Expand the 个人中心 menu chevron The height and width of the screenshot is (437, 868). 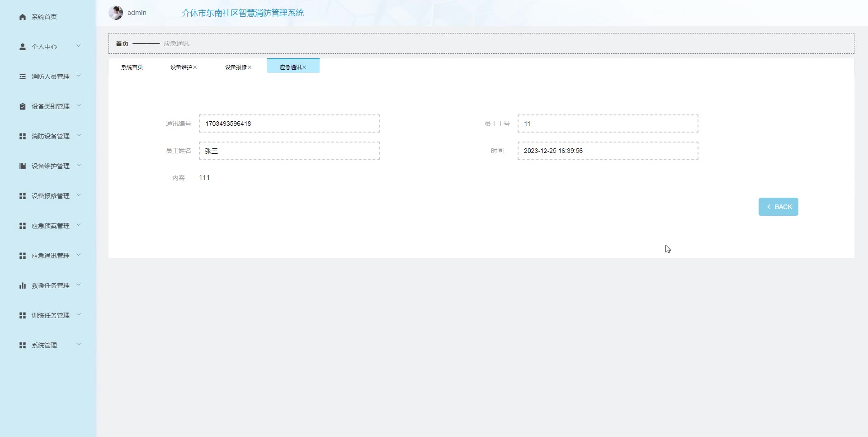pyautogui.click(x=79, y=46)
